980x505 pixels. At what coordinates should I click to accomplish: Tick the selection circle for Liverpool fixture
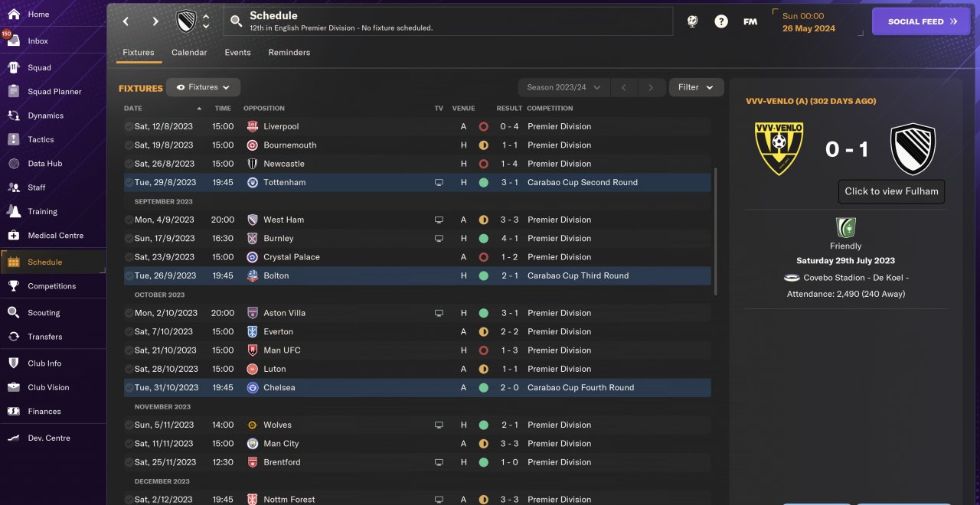tap(129, 126)
